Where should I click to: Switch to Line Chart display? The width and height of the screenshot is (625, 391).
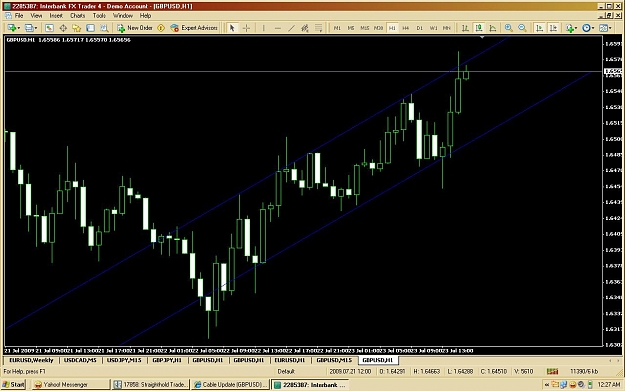pyautogui.click(x=493, y=28)
